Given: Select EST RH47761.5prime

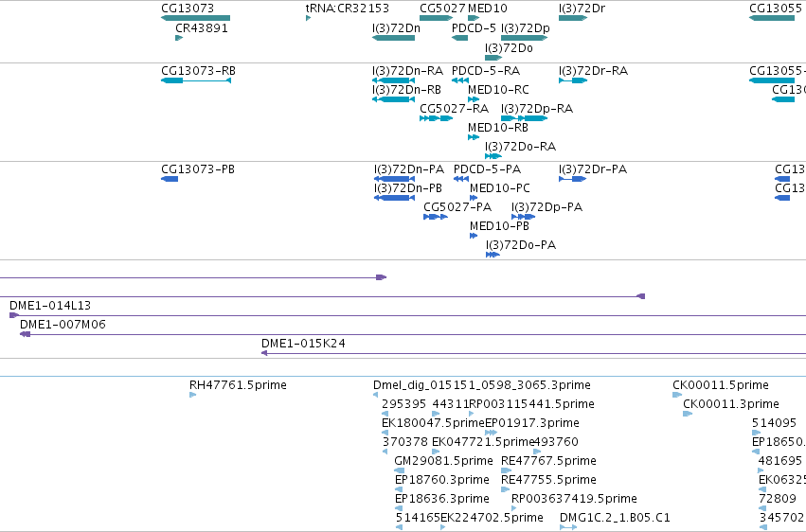Looking at the screenshot, I should point(193,395).
